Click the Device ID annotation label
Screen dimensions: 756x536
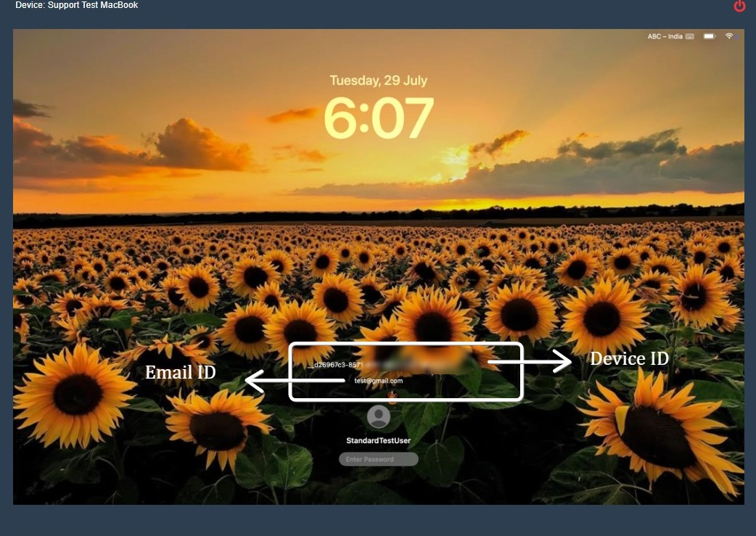tap(629, 358)
